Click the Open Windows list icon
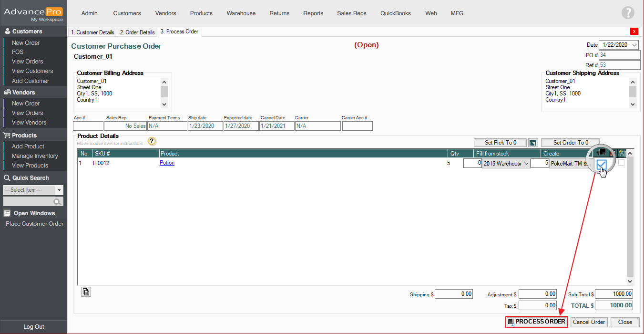Viewport: 644px width, 334px height. (x=7, y=213)
